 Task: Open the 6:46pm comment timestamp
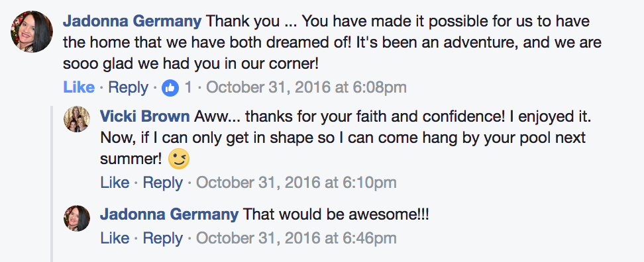[296, 238]
